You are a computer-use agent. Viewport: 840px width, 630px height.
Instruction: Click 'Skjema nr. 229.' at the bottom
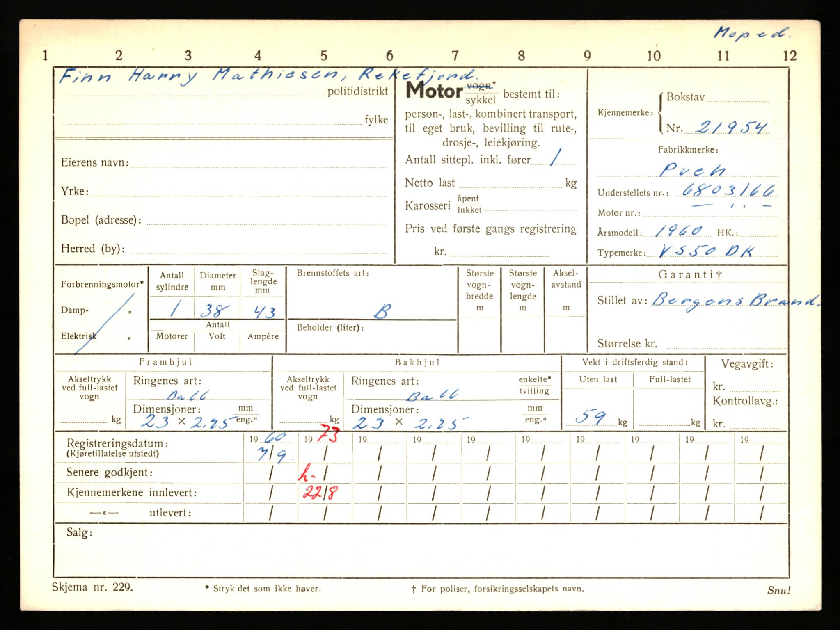click(x=92, y=587)
